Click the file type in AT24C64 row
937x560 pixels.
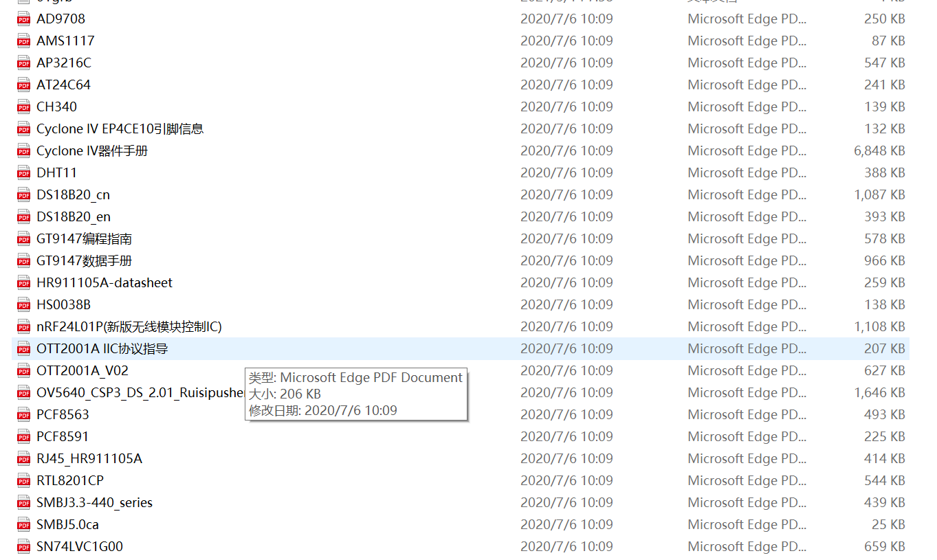pos(747,85)
